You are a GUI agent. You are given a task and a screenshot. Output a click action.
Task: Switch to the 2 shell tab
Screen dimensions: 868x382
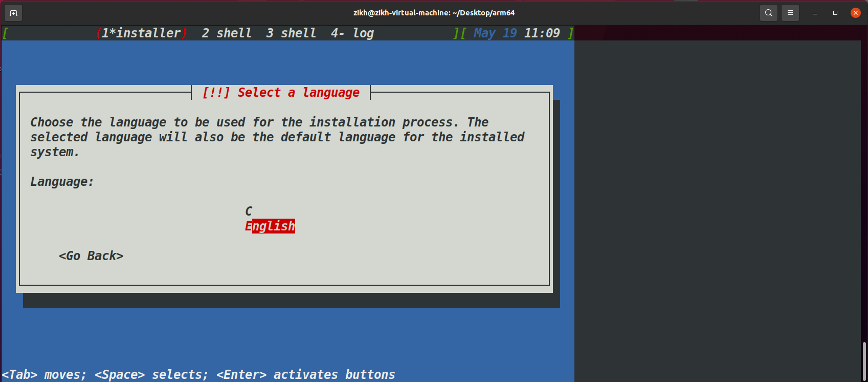pyautogui.click(x=227, y=33)
